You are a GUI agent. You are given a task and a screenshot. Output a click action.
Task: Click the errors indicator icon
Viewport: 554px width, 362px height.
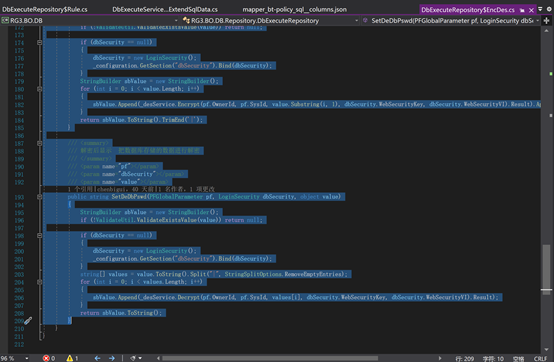click(x=46, y=358)
